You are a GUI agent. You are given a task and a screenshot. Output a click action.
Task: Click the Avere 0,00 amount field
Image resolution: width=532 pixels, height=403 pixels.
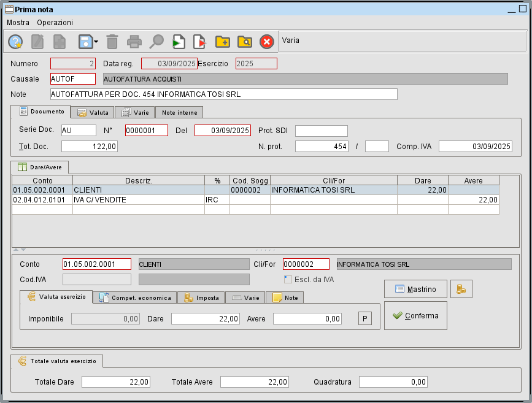[x=307, y=318]
